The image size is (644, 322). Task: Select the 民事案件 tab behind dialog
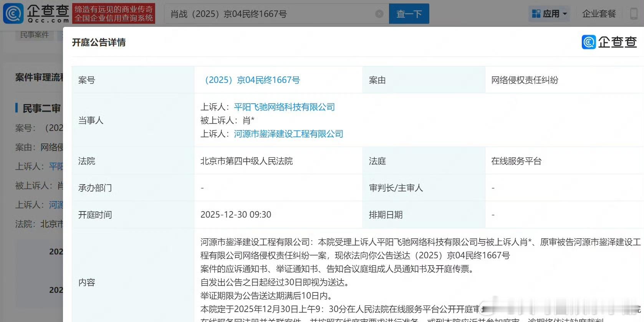pos(35,35)
